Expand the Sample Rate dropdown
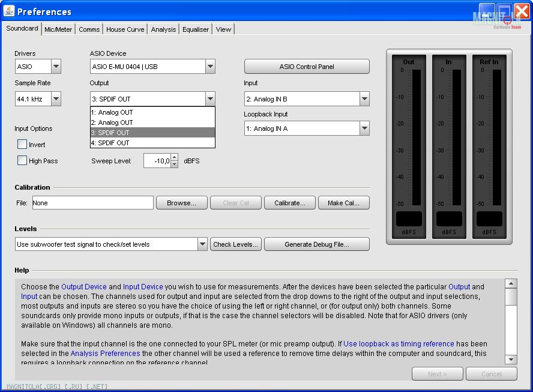The image size is (533, 392). coord(56,99)
